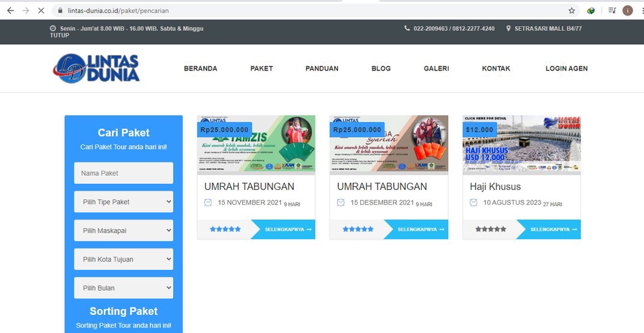The height and width of the screenshot is (333, 644).
Task: Bookmark this page with the star icon
Action: coord(572,11)
